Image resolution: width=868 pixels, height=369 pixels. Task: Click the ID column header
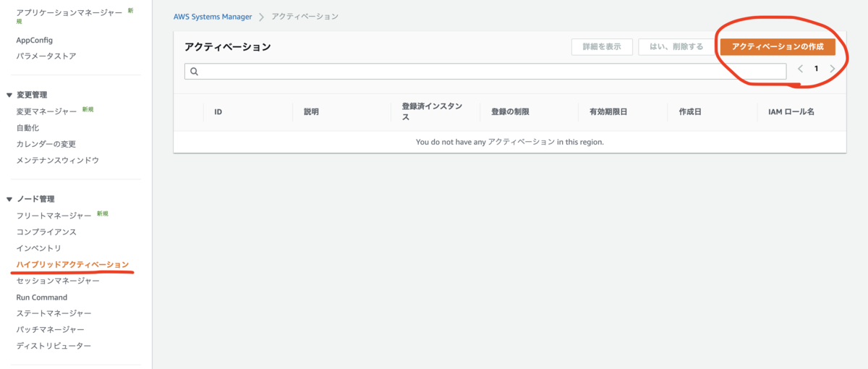[x=218, y=112]
